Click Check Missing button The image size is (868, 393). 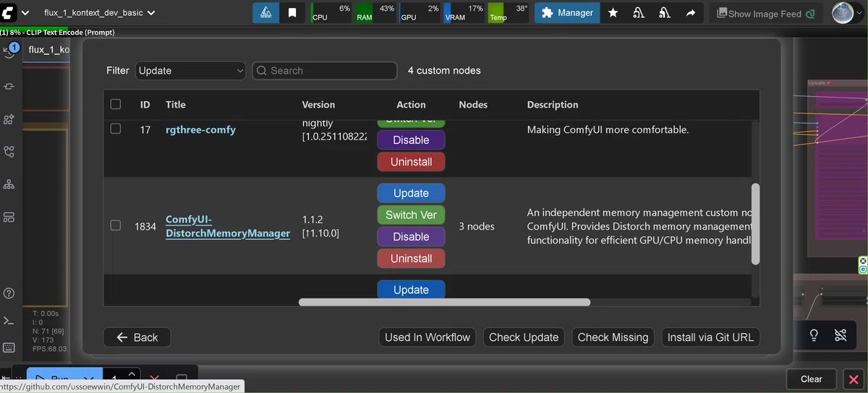(613, 337)
